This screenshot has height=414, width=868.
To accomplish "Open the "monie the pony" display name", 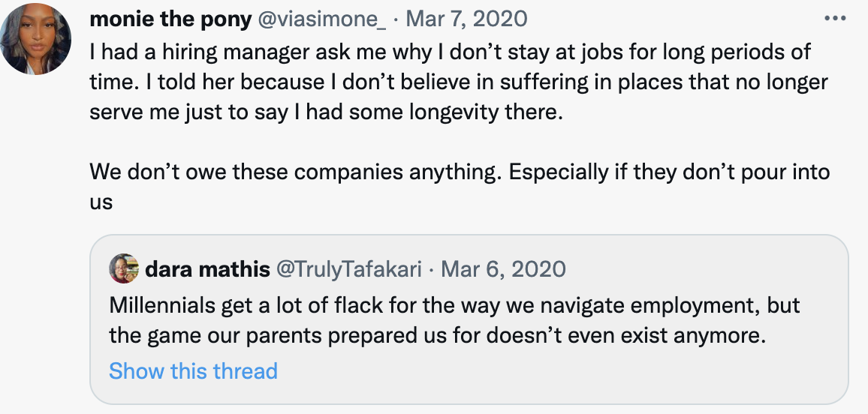I will tap(170, 19).
